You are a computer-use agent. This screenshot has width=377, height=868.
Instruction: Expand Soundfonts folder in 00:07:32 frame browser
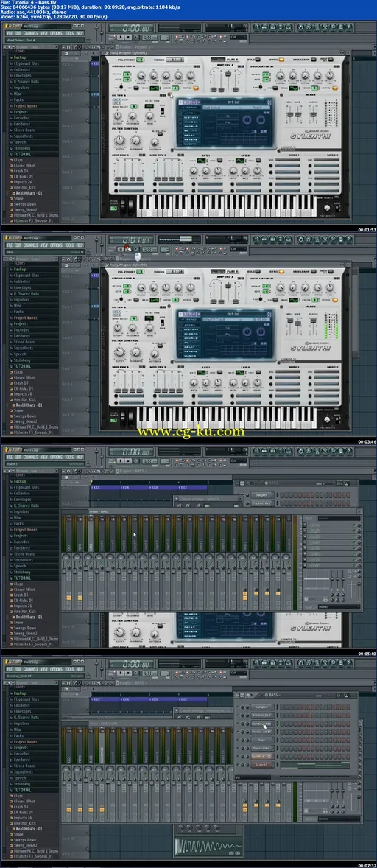tap(23, 772)
